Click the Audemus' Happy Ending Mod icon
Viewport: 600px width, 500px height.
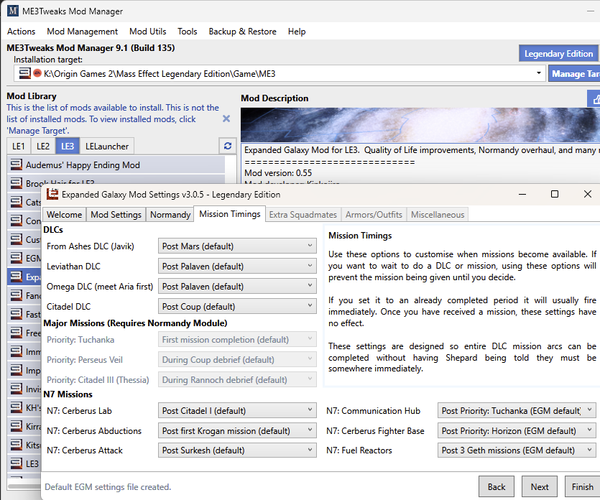tap(17, 165)
